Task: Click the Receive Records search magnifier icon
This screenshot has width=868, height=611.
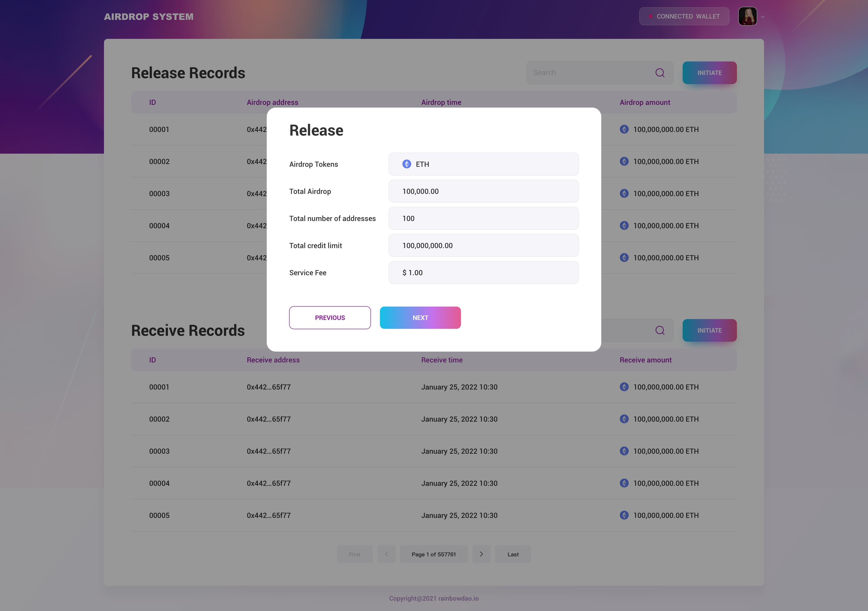Action: (x=660, y=330)
